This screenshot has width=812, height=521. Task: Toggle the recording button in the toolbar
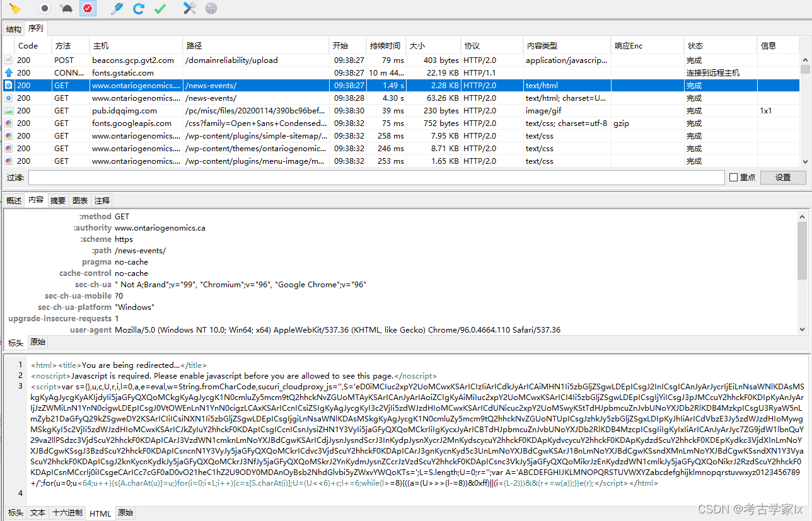[x=44, y=8]
